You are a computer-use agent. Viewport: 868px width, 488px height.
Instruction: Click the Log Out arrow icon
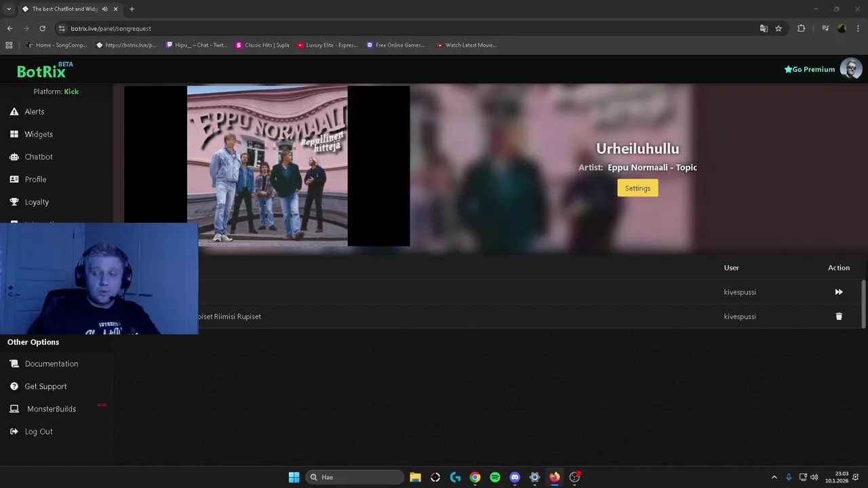(x=14, y=432)
